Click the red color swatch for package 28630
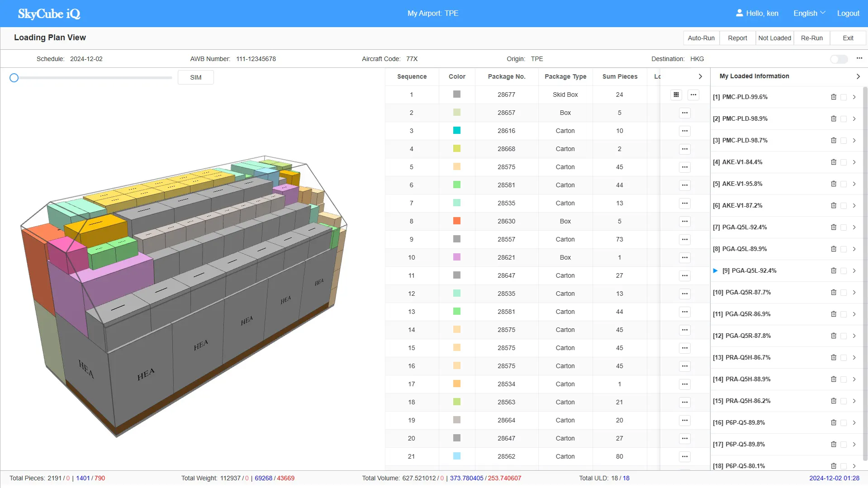 [457, 221]
